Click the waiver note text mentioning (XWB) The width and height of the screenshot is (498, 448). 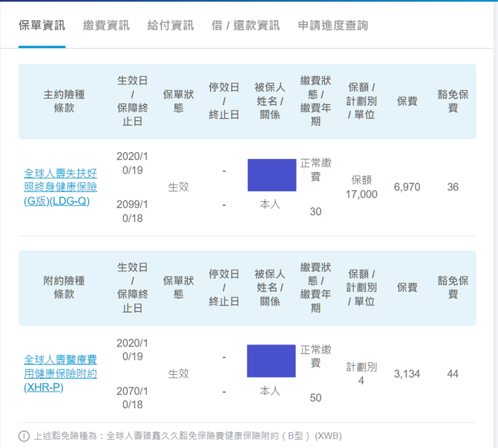point(187,436)
